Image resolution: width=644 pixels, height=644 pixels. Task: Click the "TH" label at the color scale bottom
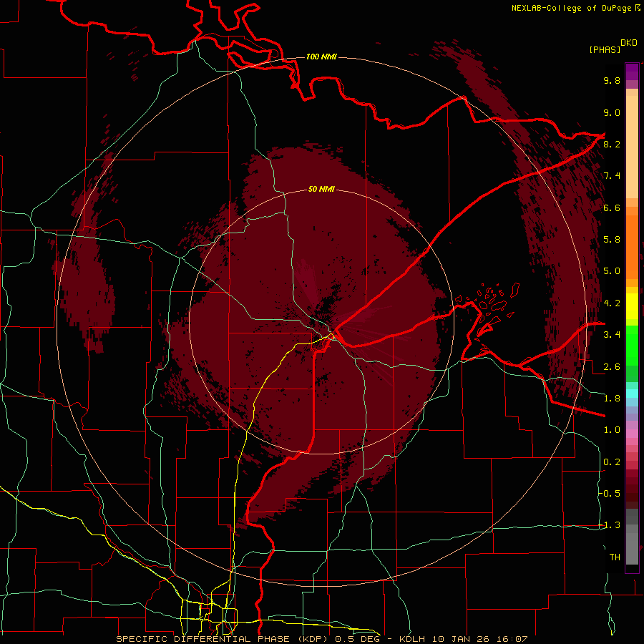[x=615, y=557]
